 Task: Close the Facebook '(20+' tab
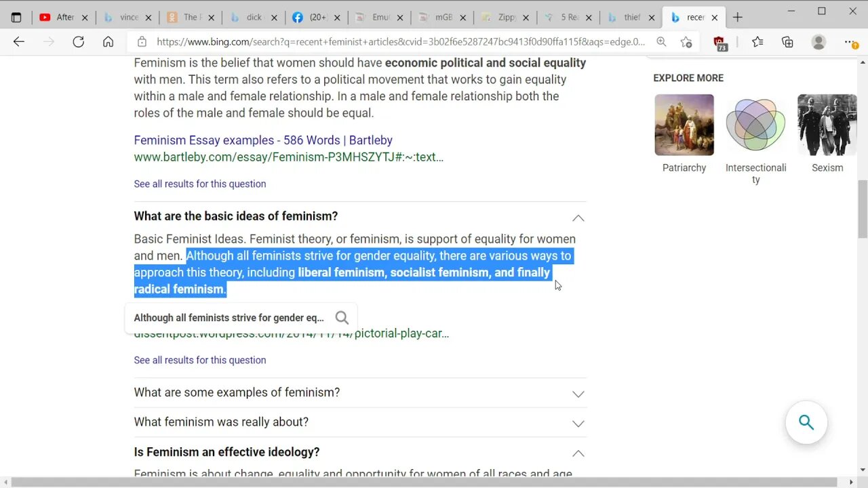pyautogui.click(x=337, y=18)
